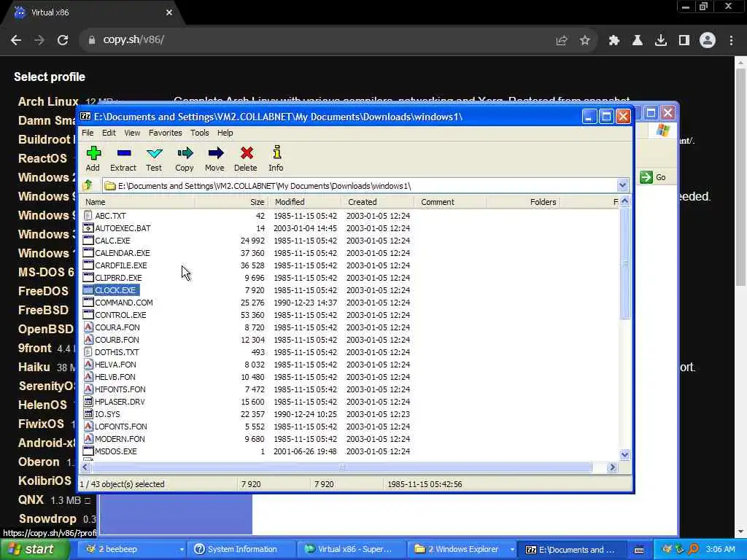Viewport: 747px width, 560px height.
Task: Open the Tools menu
Action: [200, 133]
